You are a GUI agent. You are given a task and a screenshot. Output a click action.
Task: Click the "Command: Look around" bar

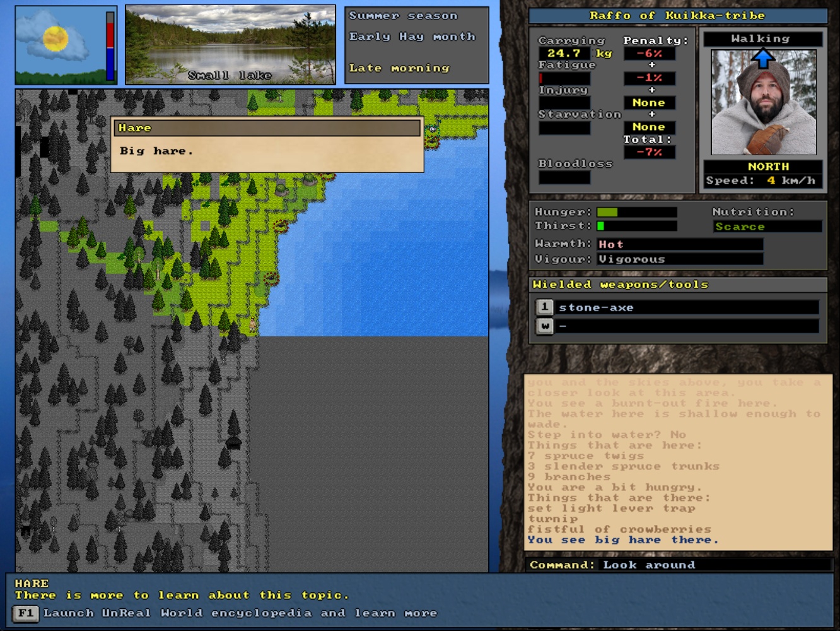coord(679,565)
